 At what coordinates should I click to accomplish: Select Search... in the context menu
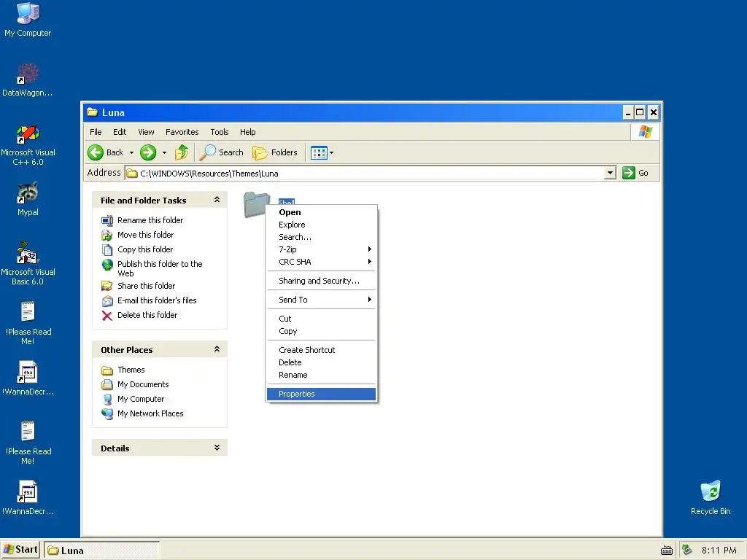(321, 237)
